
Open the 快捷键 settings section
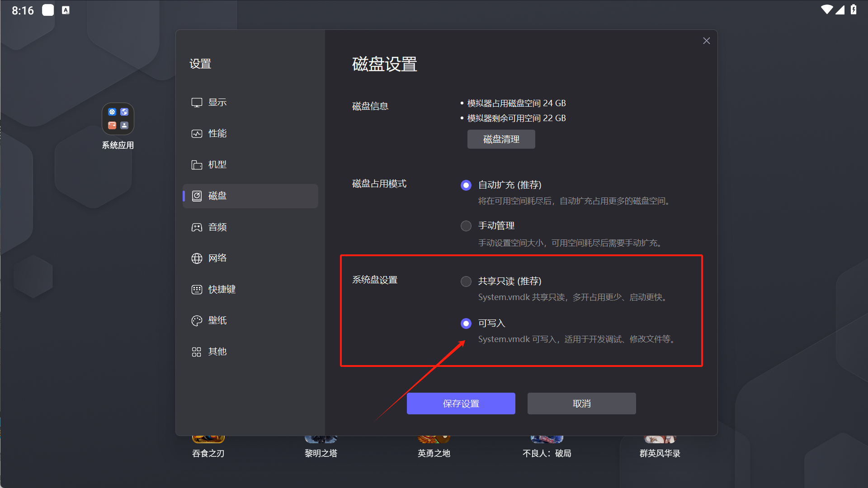[x=222, y=290]
